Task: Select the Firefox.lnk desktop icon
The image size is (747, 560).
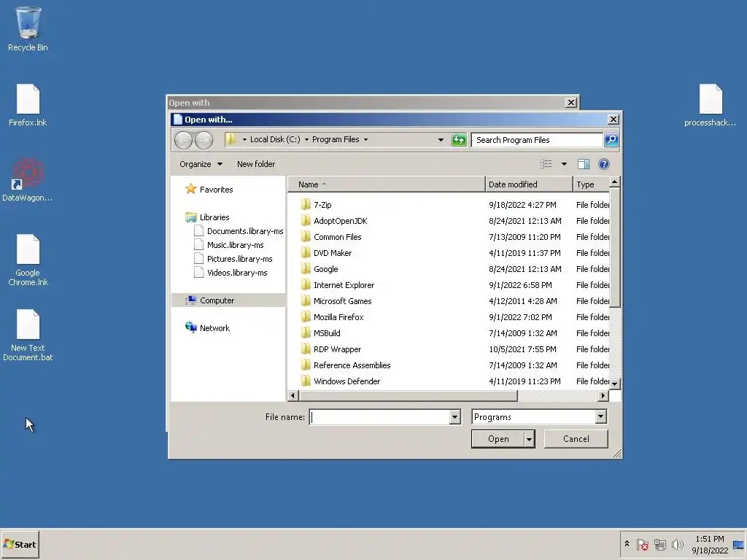Action: 28,105
